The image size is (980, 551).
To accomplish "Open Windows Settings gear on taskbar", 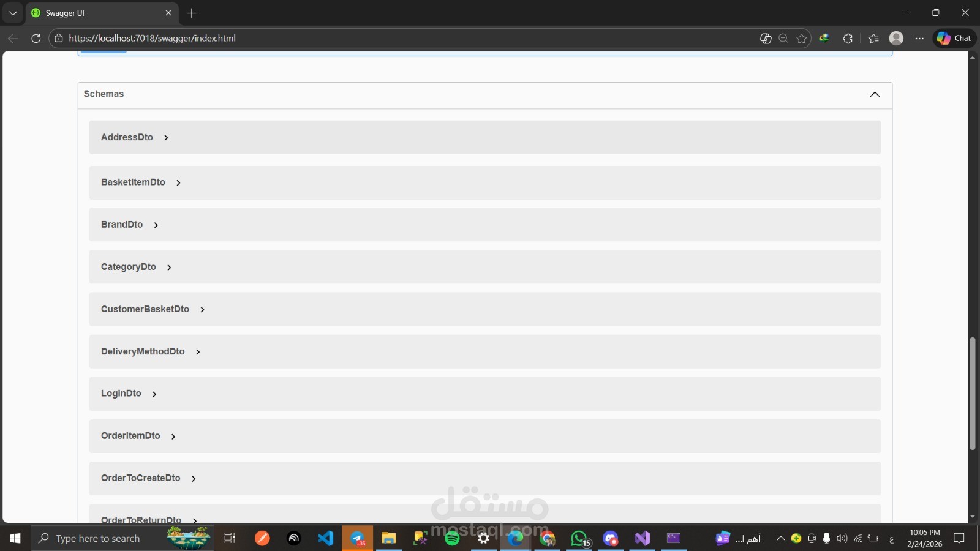I will (x=484, y=538).
